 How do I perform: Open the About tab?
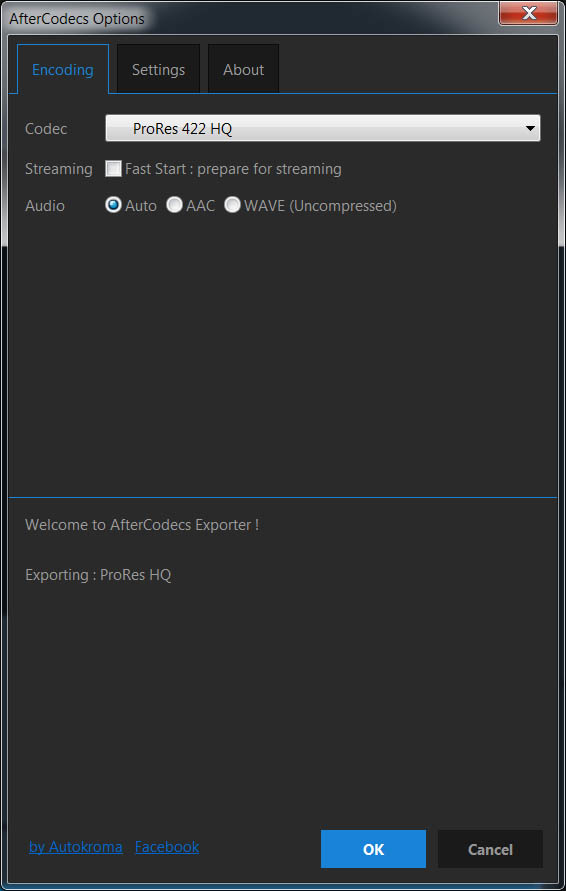tap(243, 69)
